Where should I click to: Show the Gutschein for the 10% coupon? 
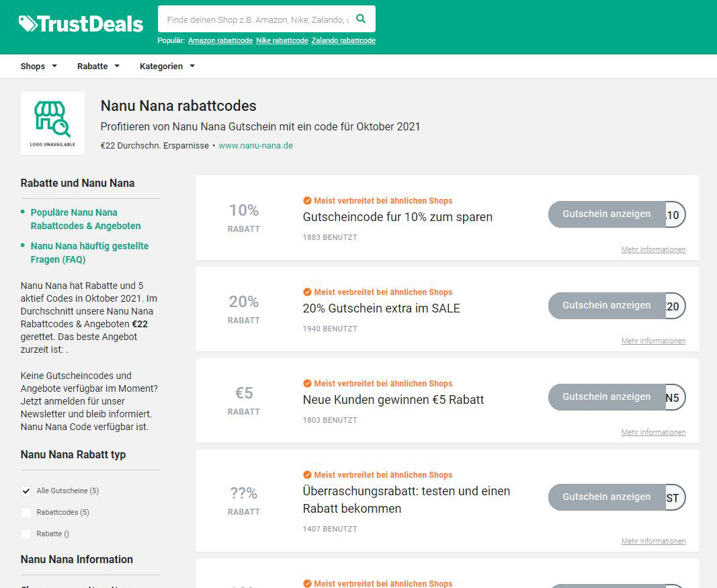(606, 214)
